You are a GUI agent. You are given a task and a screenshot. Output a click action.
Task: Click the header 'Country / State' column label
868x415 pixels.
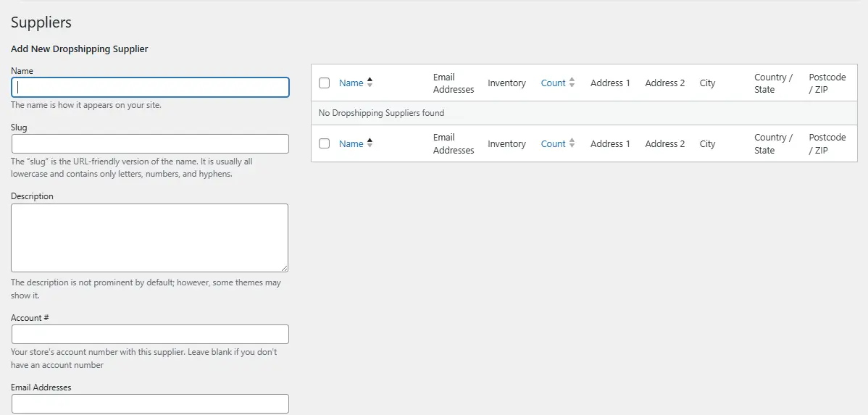(773, 83)
